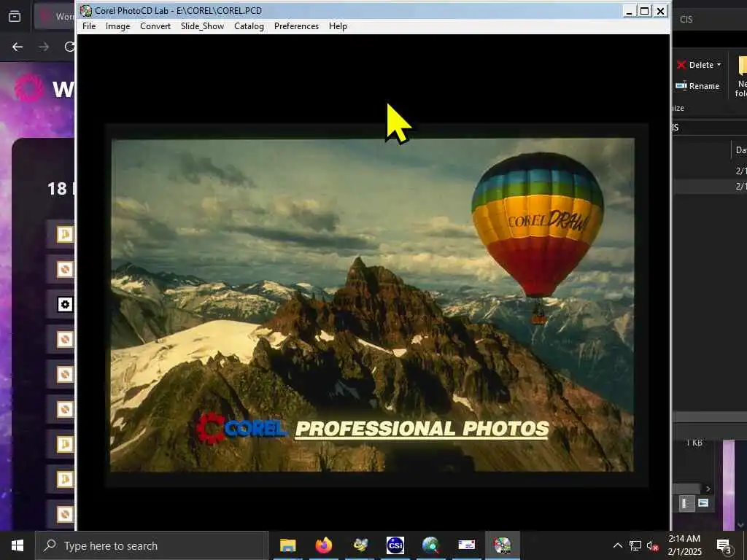Screen dimensions: 747x560
Task: Click the File Explorer horizontal scrollbar right arrow
Action: pyautogui.click(x=708, y=489)
